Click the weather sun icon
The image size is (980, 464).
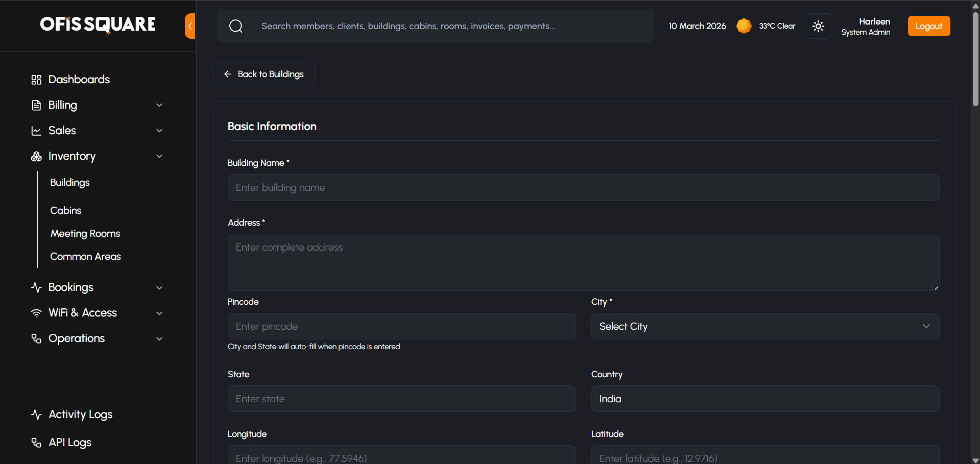click(x=744, y=26)
